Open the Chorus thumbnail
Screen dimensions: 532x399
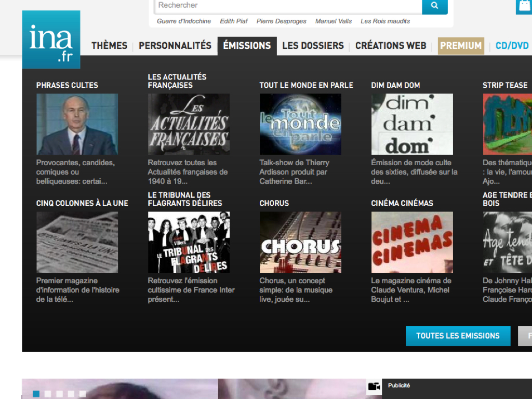click(300, 242)
